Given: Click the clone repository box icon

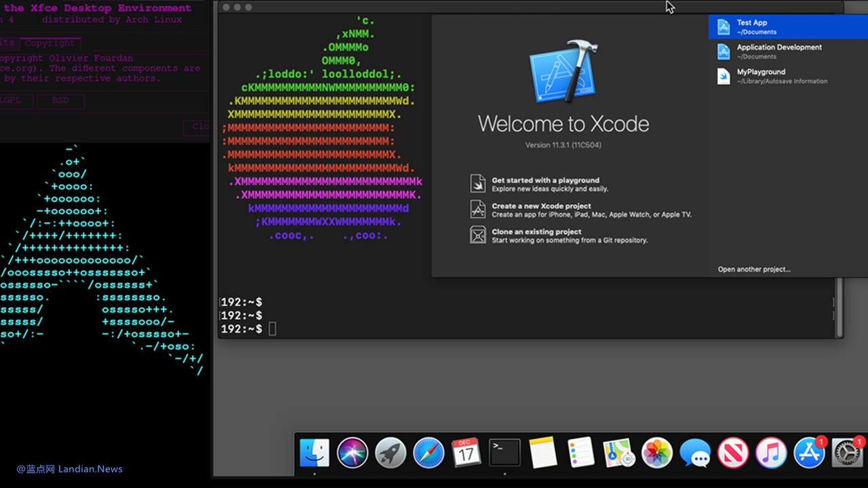Looking at the screenshot, I should (478, 235).
